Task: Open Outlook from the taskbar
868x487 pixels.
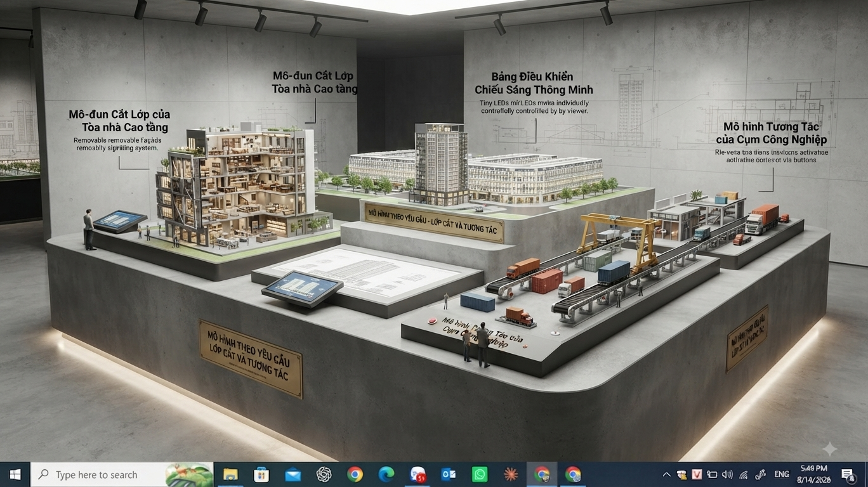Action: click(449, 474)
